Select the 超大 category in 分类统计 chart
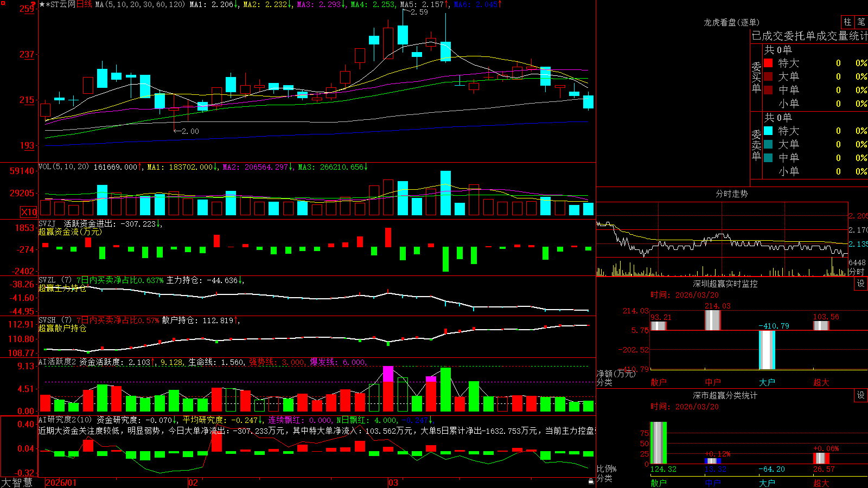Viewport: 868px width, 488px height. click(x=821, y=483)
